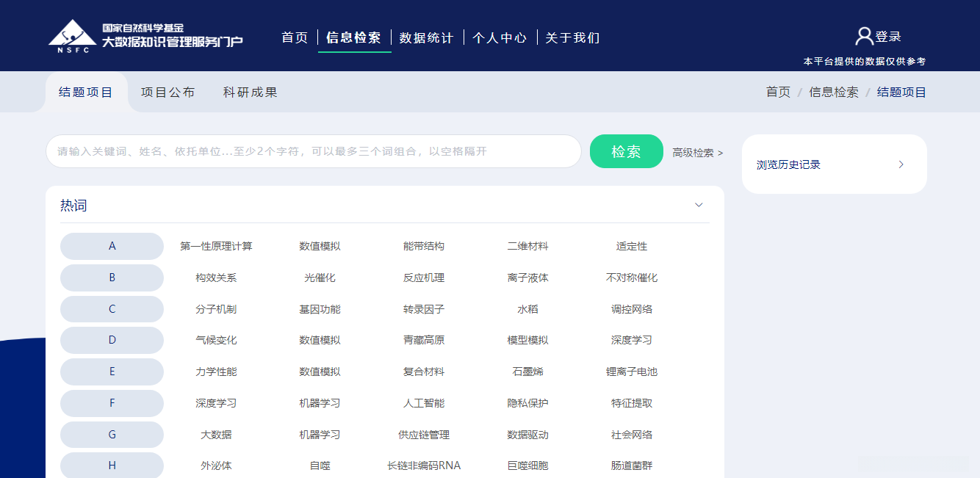Switch to 结题项目 tab

pos(86,93)
